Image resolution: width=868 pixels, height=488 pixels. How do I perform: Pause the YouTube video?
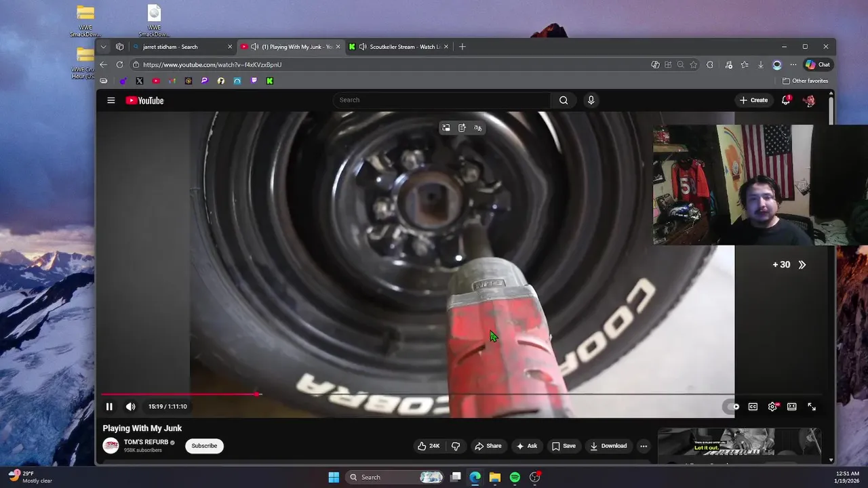[109, 407]
